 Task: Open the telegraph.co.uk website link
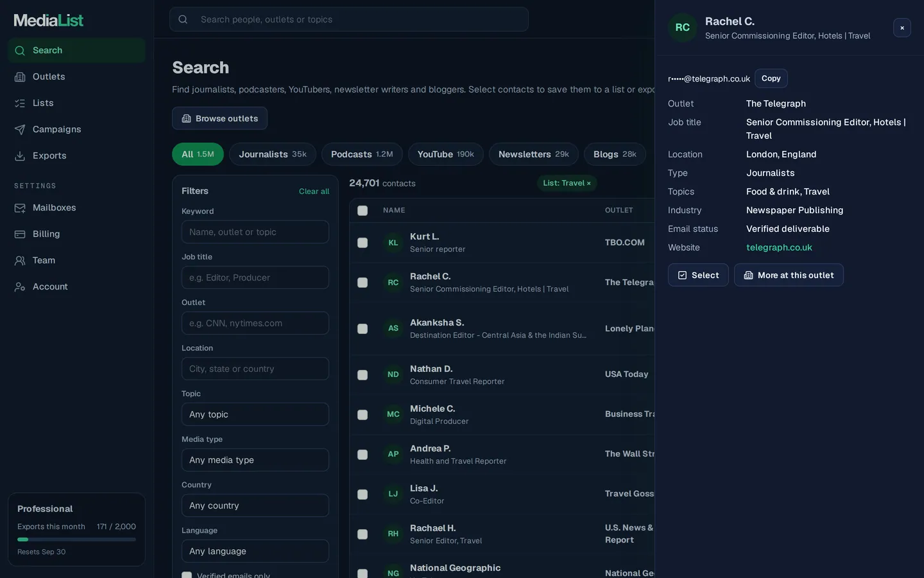(779, 247)
